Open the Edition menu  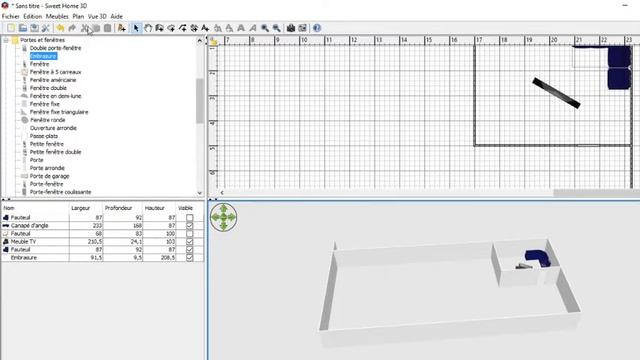coord(33,16)
